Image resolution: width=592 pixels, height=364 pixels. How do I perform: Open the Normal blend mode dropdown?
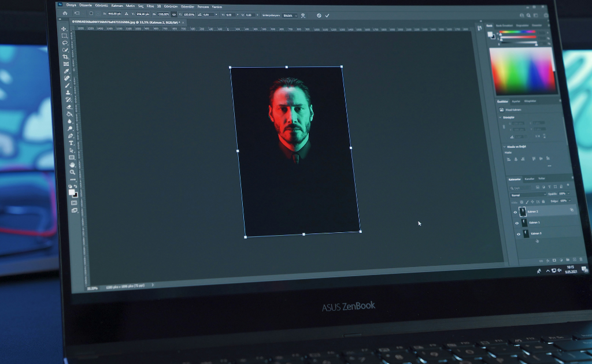(528, 195)
